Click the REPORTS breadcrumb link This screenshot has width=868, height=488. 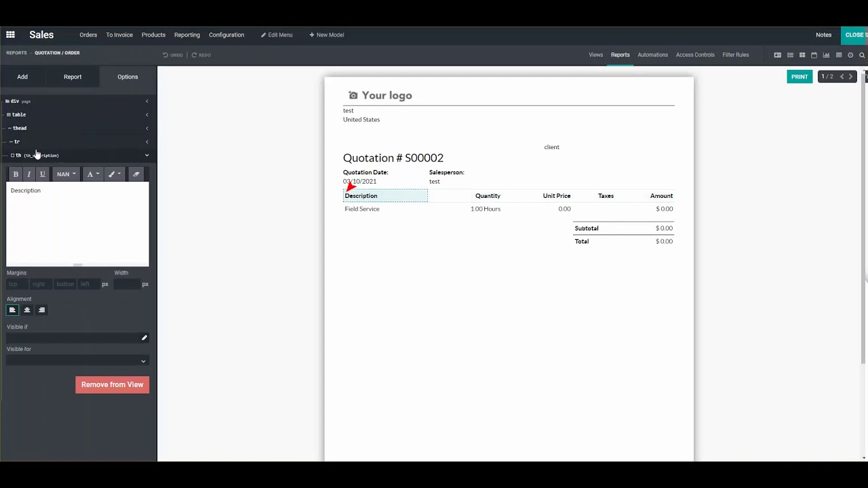[16, 53]
